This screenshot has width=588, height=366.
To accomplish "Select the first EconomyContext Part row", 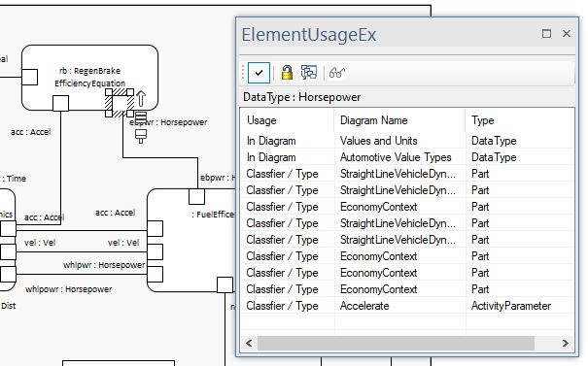I will point(407,207).
